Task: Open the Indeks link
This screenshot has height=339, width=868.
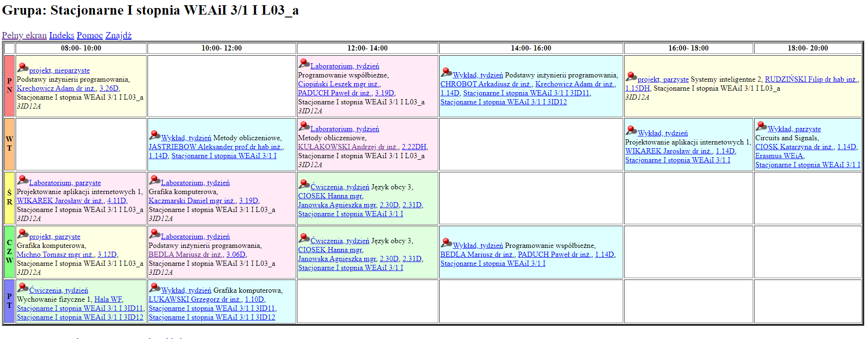Action: coord(61,35)
